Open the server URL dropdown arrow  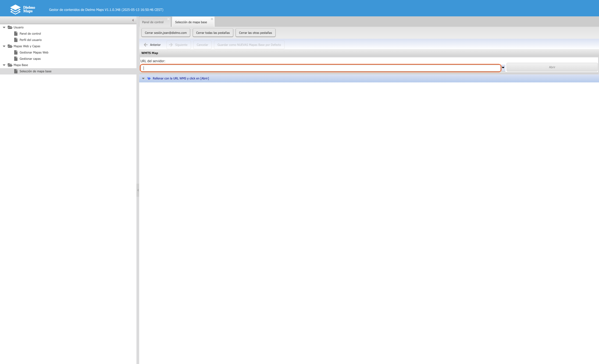503,67
